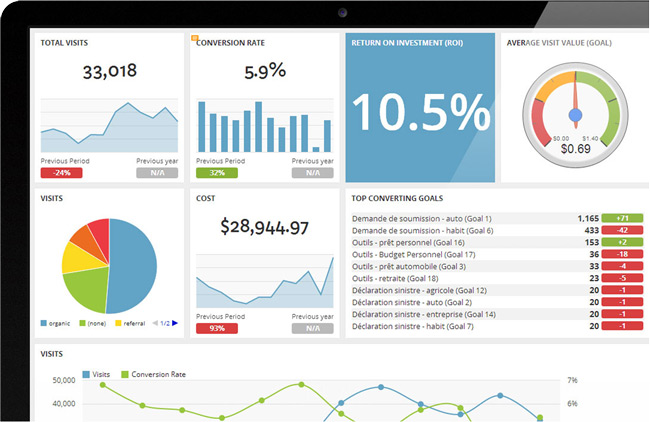The height and width of the screenshot is (422, 650).
Task: Click the orange note icon on Conversion Rate
Action: (194, 38)
